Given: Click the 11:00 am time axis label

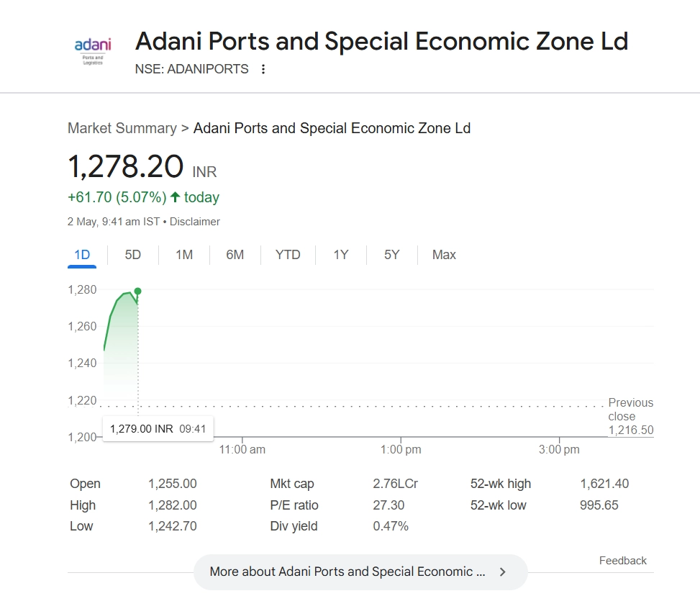Looking at the screenshot, I should (x=242, y=449).
